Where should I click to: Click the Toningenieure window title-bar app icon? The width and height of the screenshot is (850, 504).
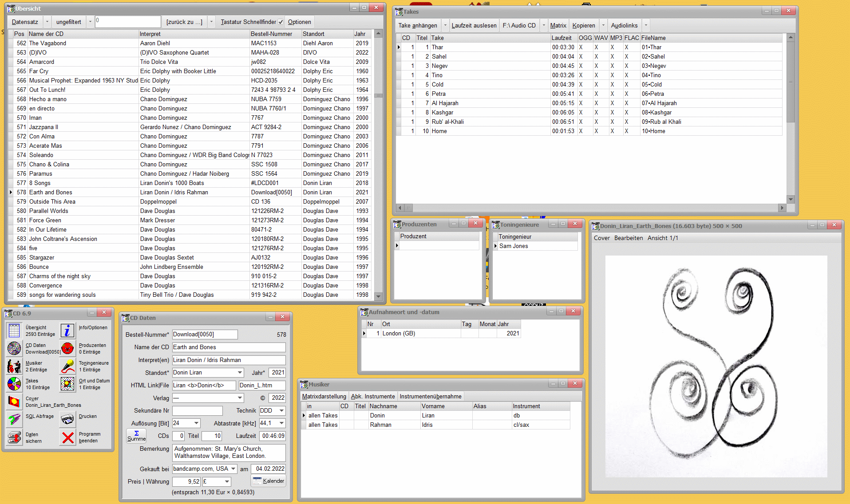496,224
